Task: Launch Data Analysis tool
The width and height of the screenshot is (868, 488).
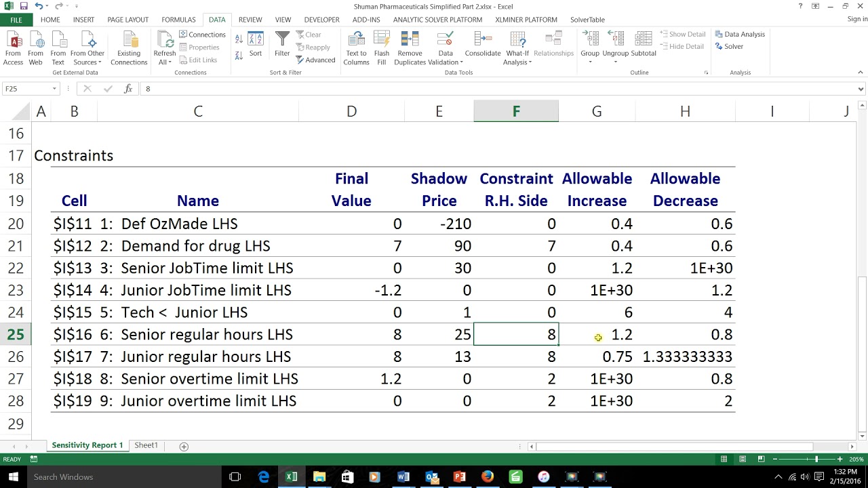Action: point(740,34)
